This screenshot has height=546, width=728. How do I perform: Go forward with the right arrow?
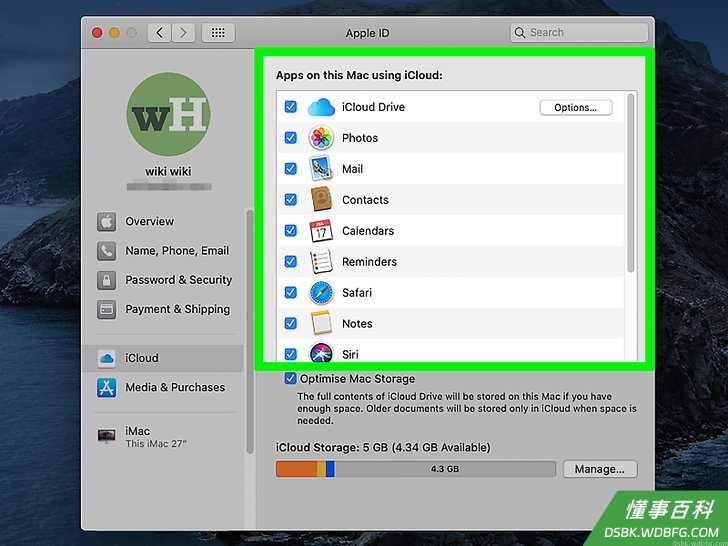tap(183, 33)
